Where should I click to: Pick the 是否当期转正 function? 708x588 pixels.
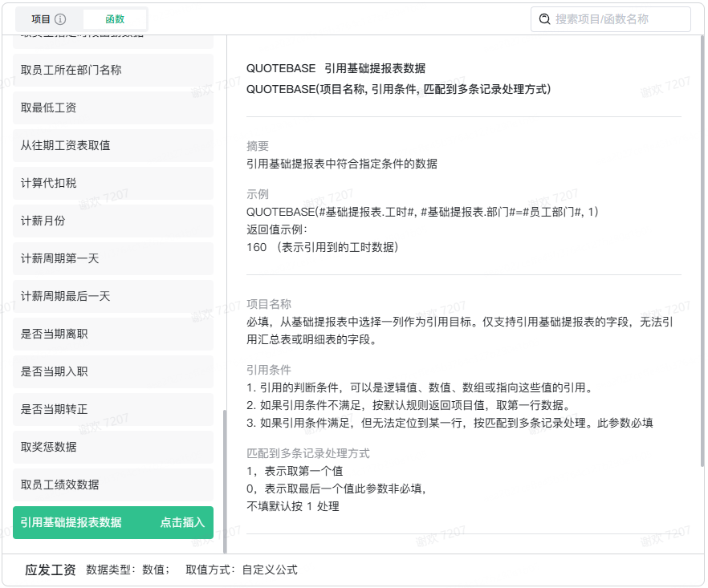(112, 409)
